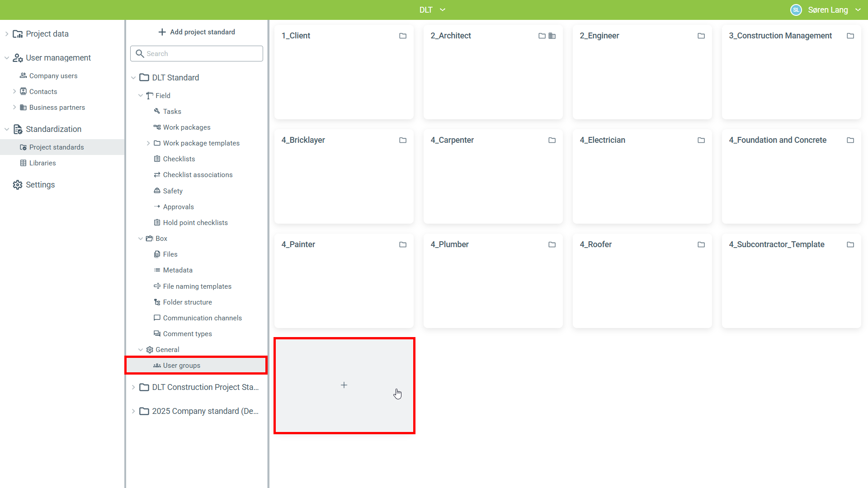This screenshot has height=488, width=868.
Task: Click the folder icon on 1_Client card
Action: tap(403, 36)
